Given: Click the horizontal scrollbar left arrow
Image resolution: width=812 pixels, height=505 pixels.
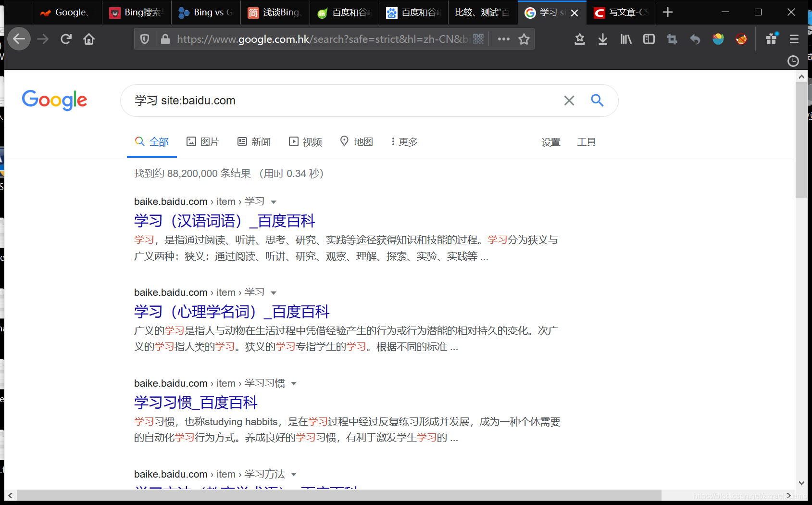Looking at the screenshot, I should pyautogui.click(x=10, y=495).
